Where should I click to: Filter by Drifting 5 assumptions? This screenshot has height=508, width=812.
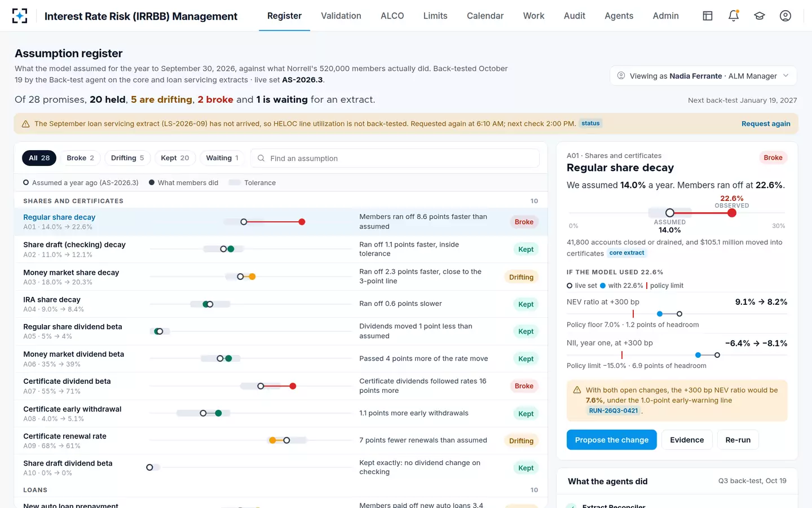tap(127, 158)
